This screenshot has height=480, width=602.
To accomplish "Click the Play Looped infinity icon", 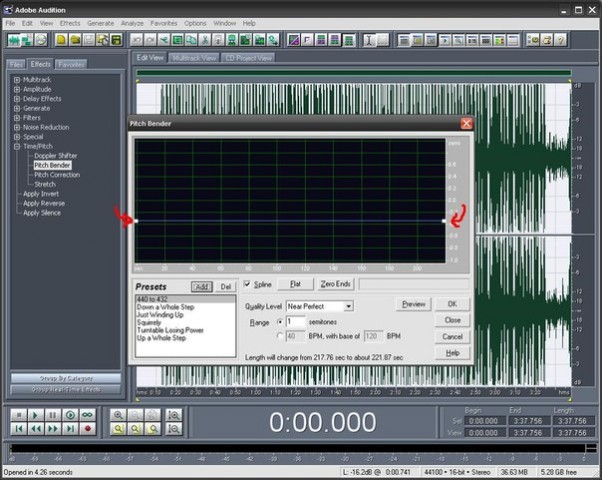I will tap(88, 414).
